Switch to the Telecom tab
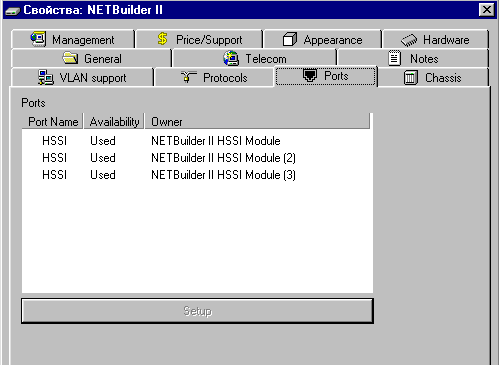Screen dimensions: 499x365 pyautogui.click(x=255, y=58)
